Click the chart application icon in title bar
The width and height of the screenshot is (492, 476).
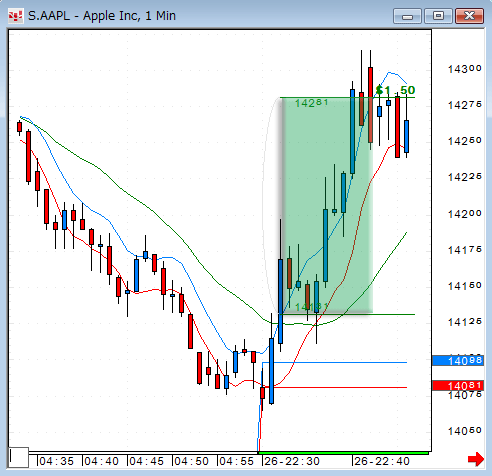pos(16,16)
